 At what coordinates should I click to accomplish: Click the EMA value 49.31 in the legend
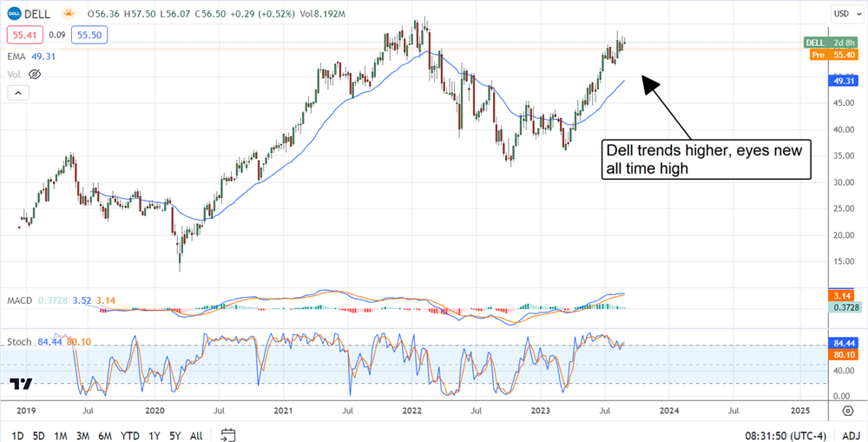point(42,56)
